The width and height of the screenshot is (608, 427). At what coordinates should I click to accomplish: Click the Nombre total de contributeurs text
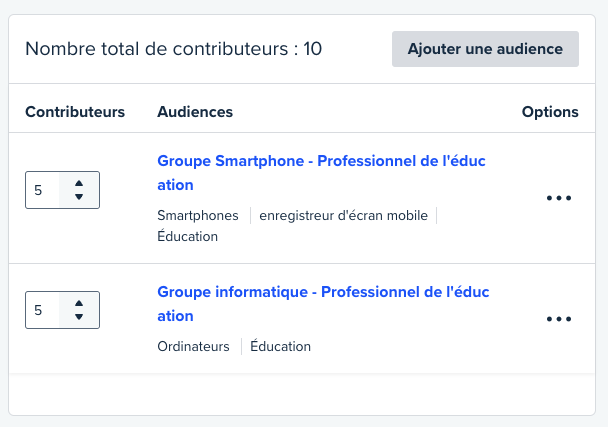click(173, 49)
